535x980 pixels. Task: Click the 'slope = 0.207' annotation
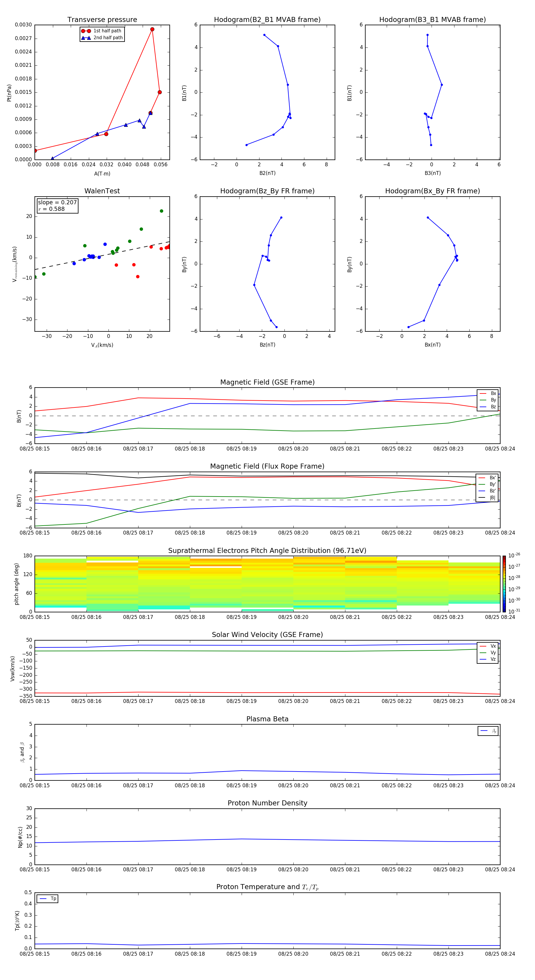pyautogui.click(x=57, y=203)
